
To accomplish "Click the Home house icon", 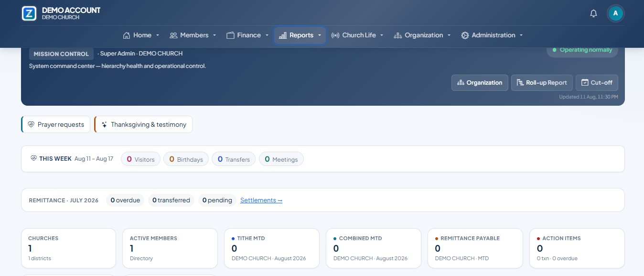I will 127,35.
